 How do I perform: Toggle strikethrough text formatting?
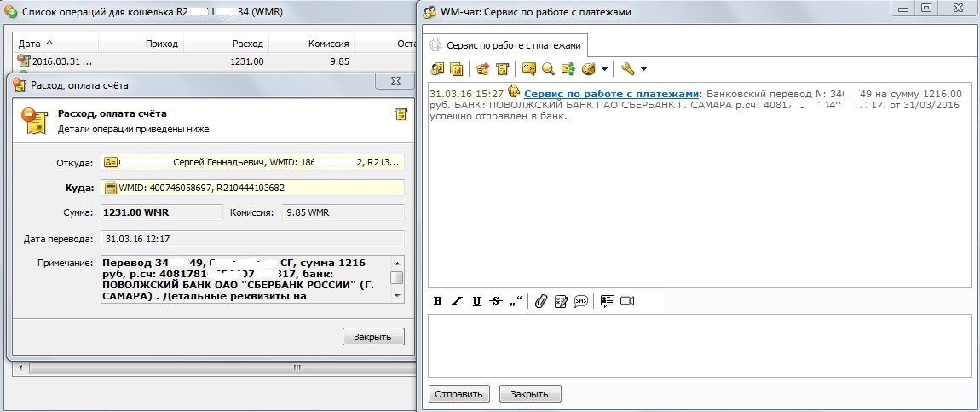click(x=496, y=301)
